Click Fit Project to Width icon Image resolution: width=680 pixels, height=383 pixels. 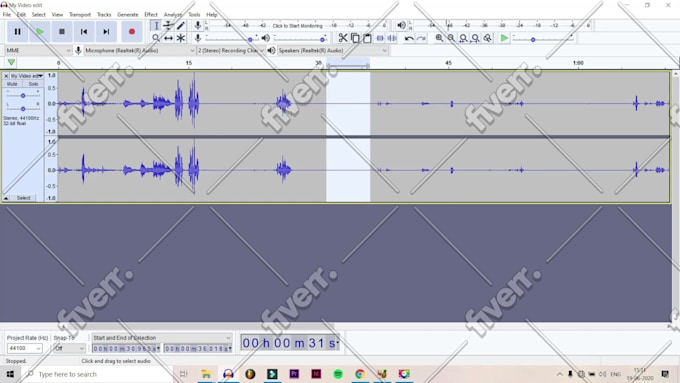coord(475,38)
